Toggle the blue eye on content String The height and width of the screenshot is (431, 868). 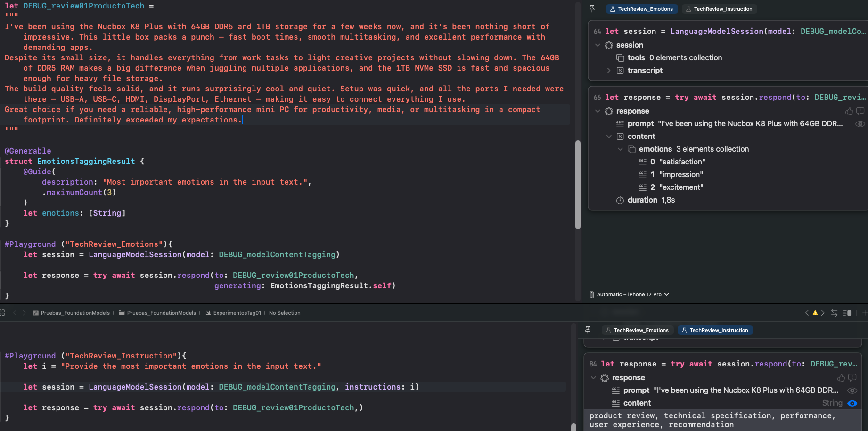[x=852, y=403]
